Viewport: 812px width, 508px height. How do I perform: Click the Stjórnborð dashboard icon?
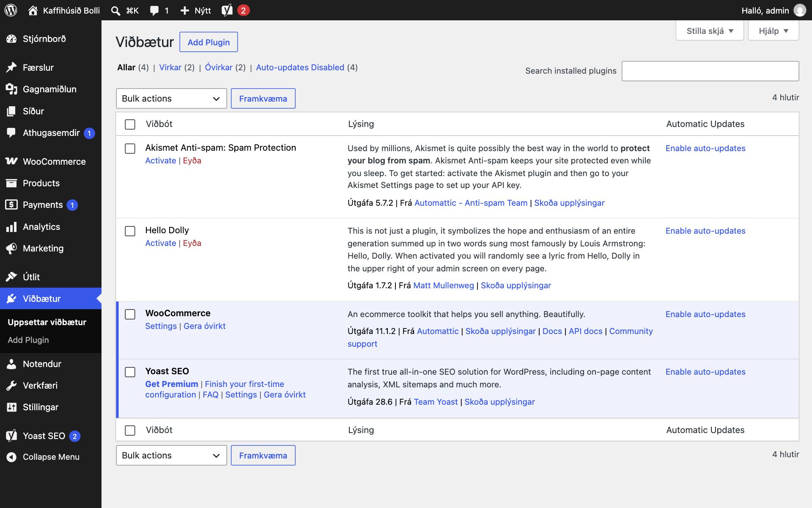point(11,39)
